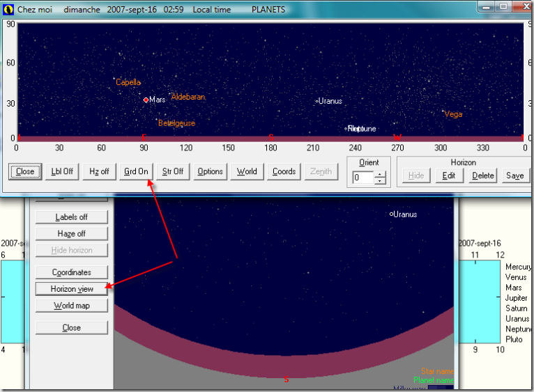Viewport: 534px width, 392px height.
Task: Click the Uranus marker in the horizon panel
Action: 316,101
